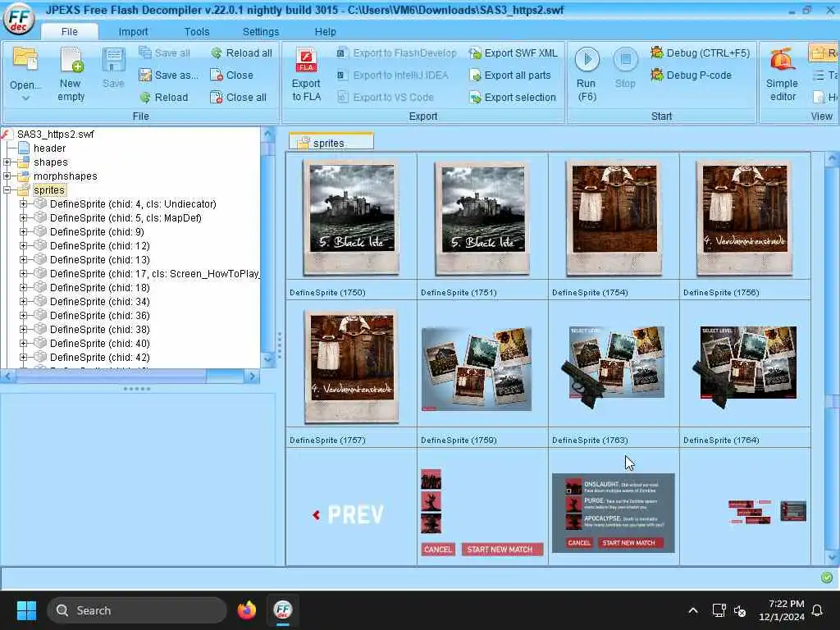
Task: Click Close all in the ribbon
Action: (x=239, y=97)
